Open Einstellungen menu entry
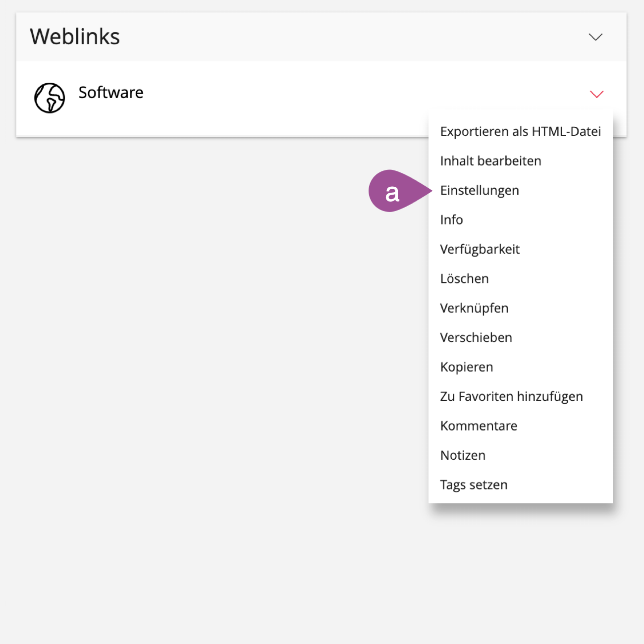The image size is (644, 644). 480,191
